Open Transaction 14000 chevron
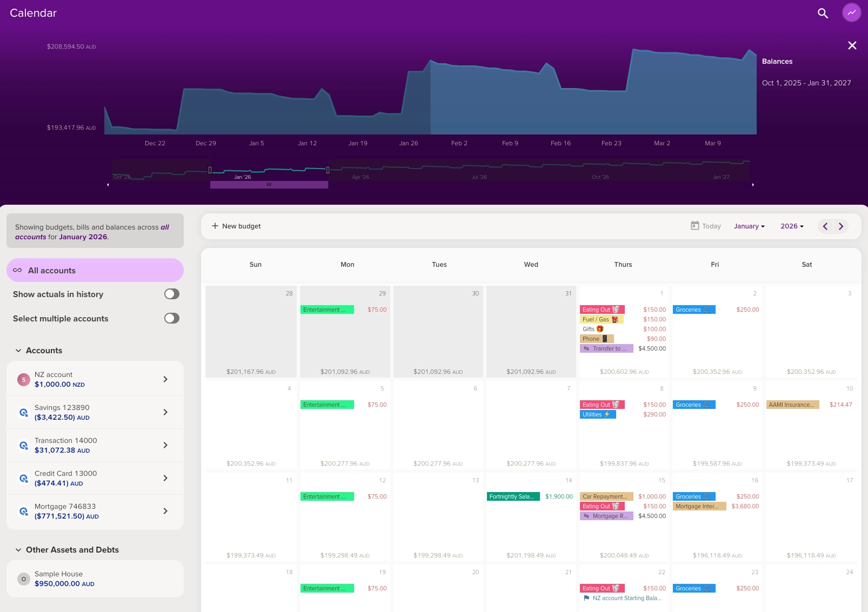The height and width of the screenshot is (612, 868). point(165,445)
